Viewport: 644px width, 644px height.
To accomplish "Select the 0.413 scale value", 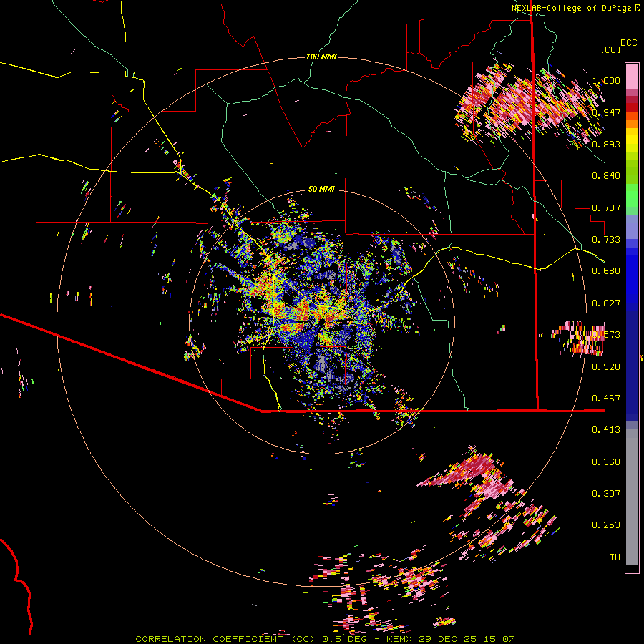I will coord(606,430).
